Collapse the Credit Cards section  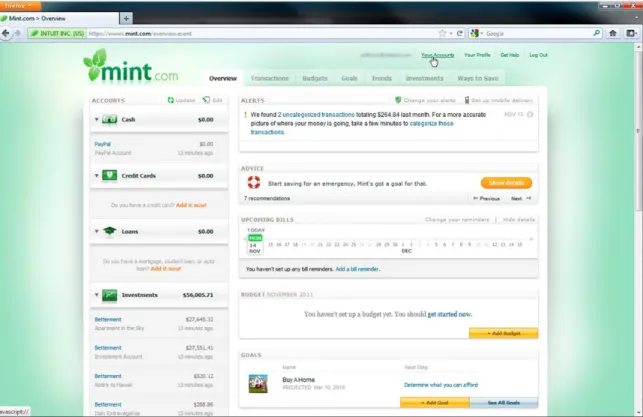pos(96,175)
